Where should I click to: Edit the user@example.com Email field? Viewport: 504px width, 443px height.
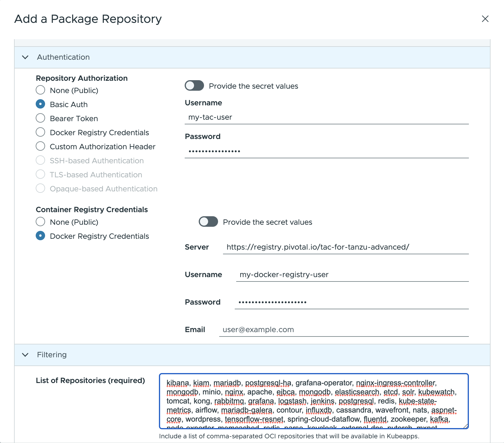(342, 329)
